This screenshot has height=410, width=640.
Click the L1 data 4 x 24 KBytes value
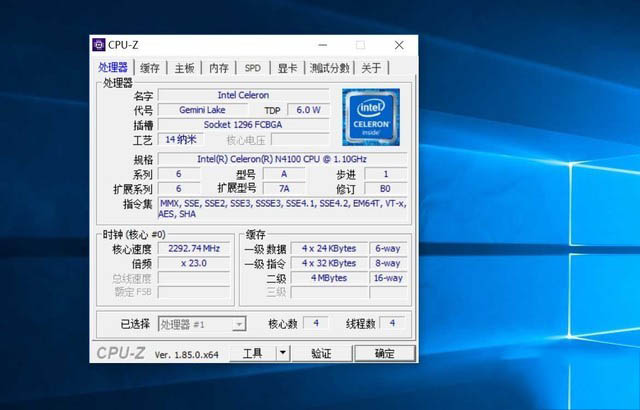tap(329, 248)
